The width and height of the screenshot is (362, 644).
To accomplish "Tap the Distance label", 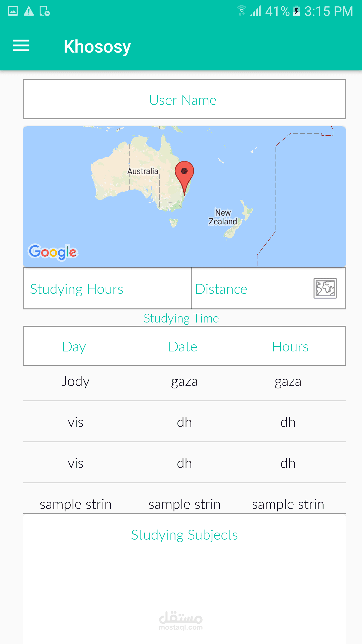I will tap(221, 289).
